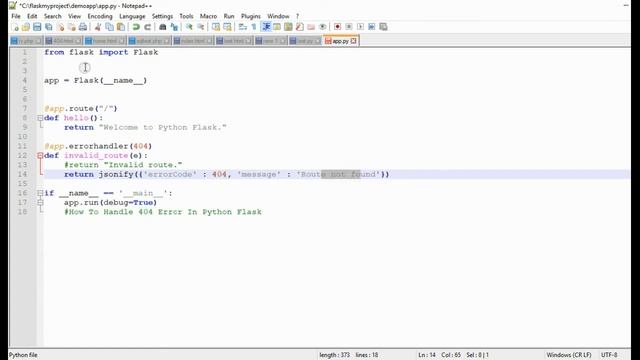Image resolution: width=640 pixels, height=360 pixels.
Task: Collapse the if __name__ block fold marker
Action: (40, 193)
